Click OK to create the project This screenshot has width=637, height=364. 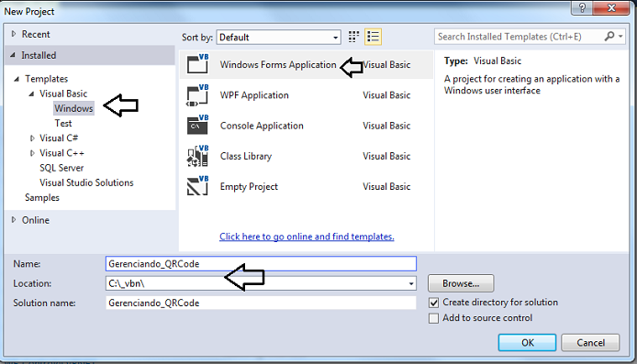click(527, 343)
